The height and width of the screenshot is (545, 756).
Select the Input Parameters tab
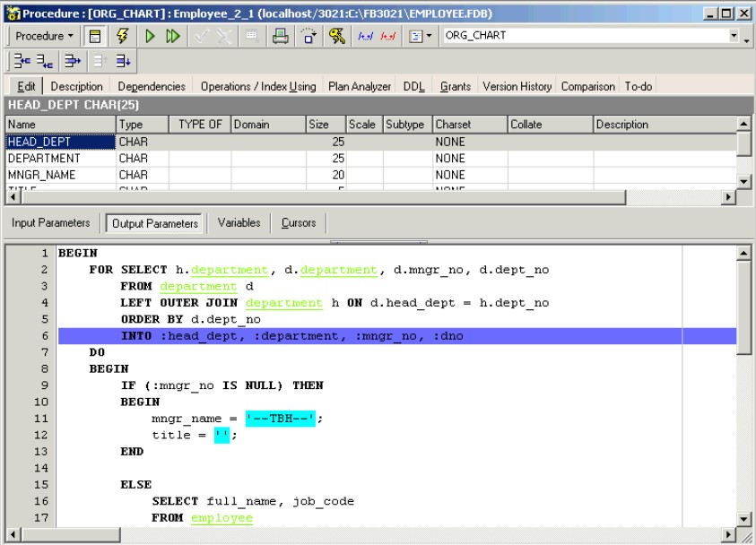(50, 222)
